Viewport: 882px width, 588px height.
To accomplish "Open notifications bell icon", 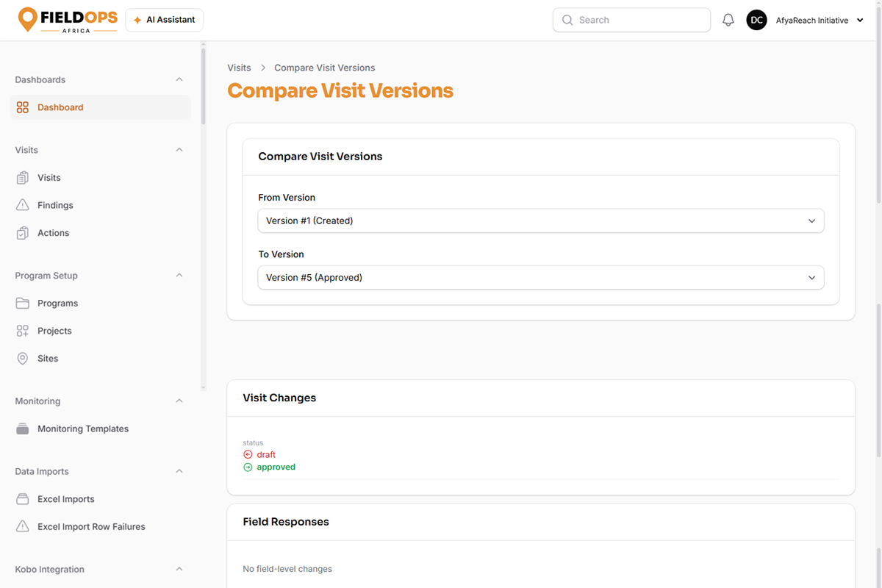I will coord(728,21).
